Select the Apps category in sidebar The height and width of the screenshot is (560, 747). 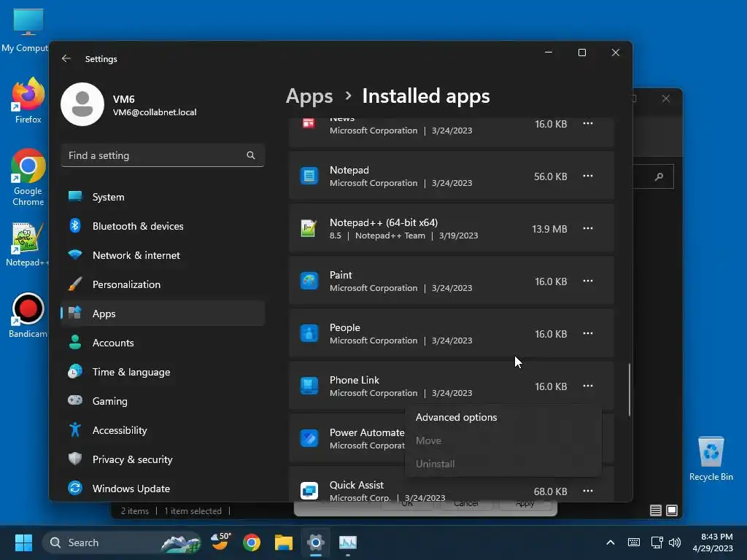[x=163, y=314]
